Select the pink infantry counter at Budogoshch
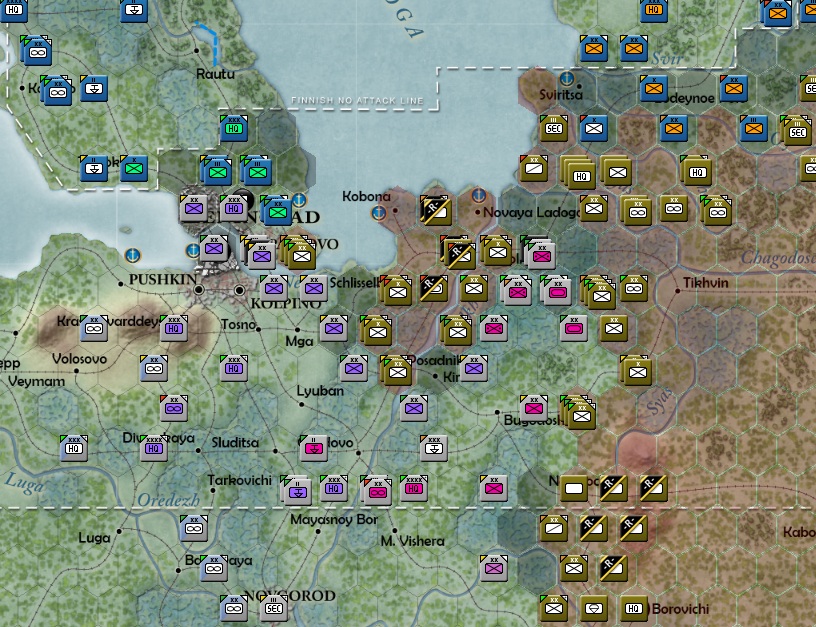 (x=533, y=408)
